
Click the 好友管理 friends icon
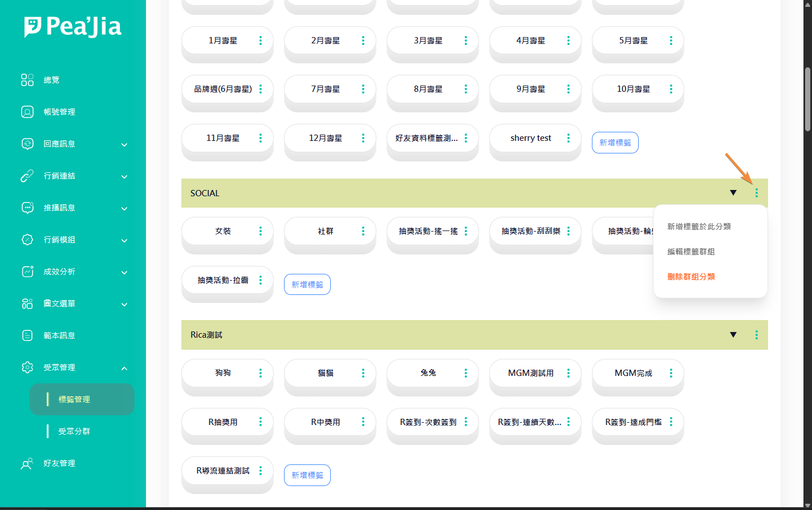click(27, 464)
